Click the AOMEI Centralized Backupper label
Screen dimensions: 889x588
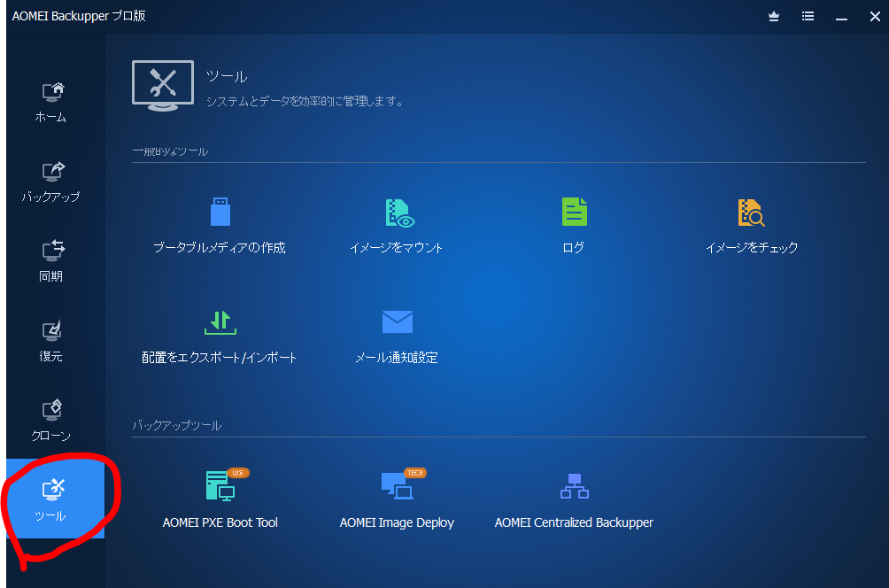tap(574, 522)
